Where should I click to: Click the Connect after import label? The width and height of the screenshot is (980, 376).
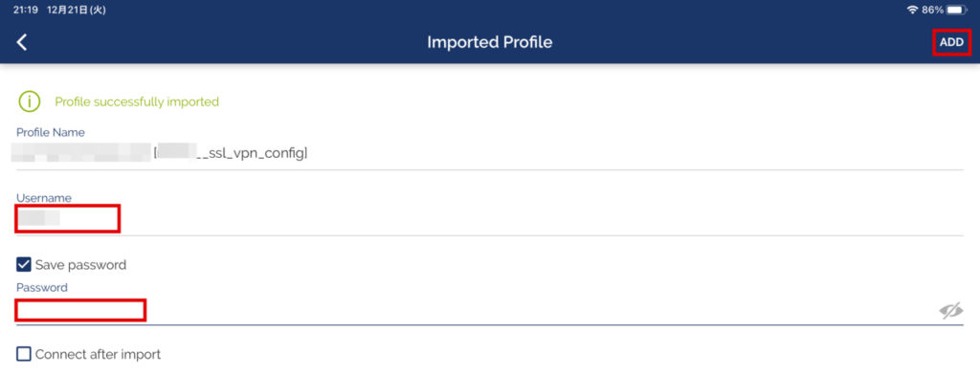pyautogui.click(x=99, y=354)
